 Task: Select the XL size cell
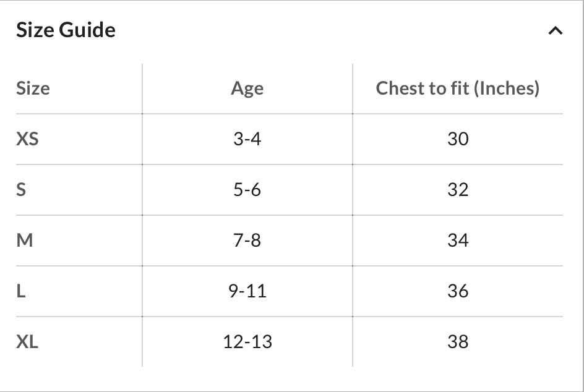click(27, 341)
